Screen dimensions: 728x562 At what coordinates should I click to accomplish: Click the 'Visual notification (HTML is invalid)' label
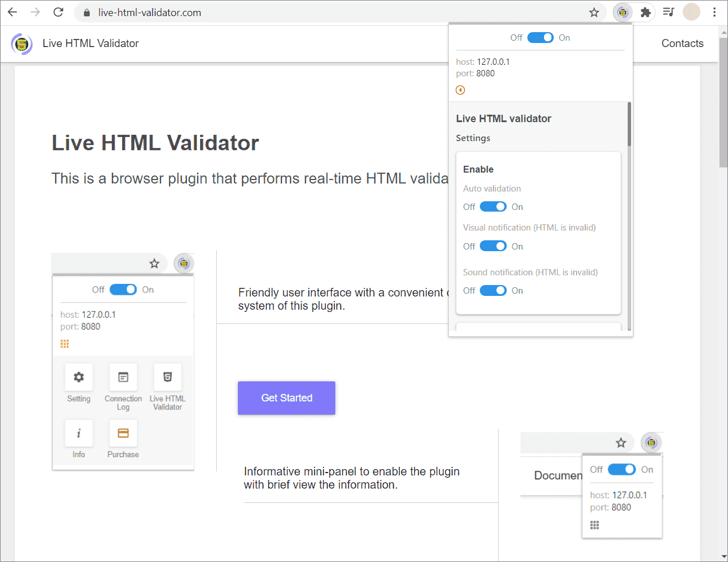click(x=529, y=228)
